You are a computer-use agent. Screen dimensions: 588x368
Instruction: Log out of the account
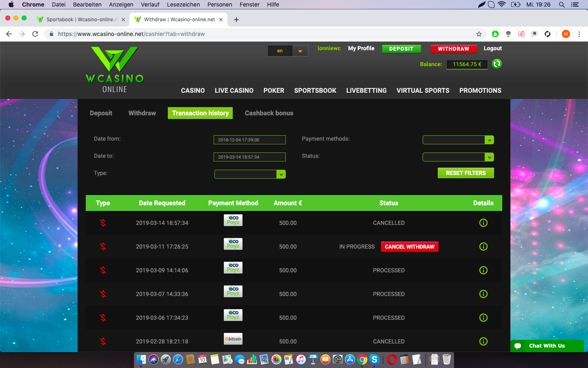tap(493, 48)
